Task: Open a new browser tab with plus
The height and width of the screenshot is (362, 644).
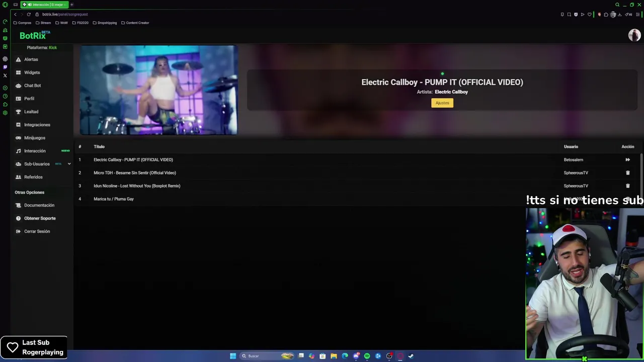Action: pos(71,5)
